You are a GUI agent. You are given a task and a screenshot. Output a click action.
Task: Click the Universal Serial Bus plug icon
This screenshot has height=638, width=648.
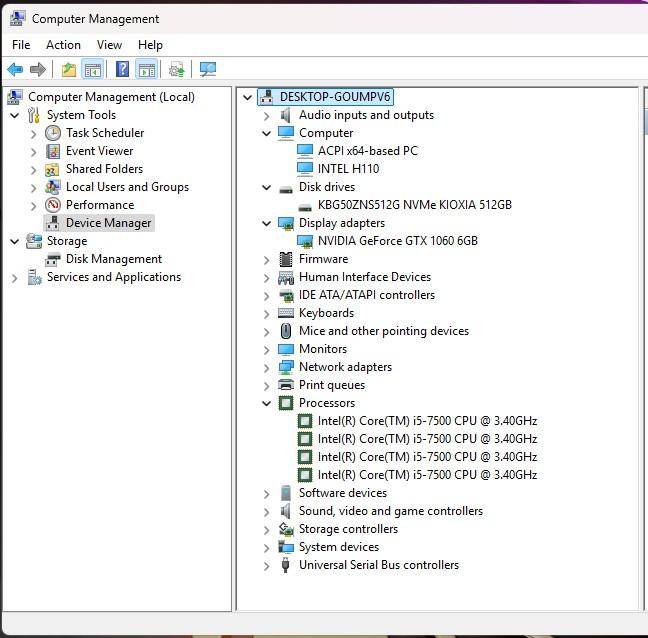click(285, 565)
